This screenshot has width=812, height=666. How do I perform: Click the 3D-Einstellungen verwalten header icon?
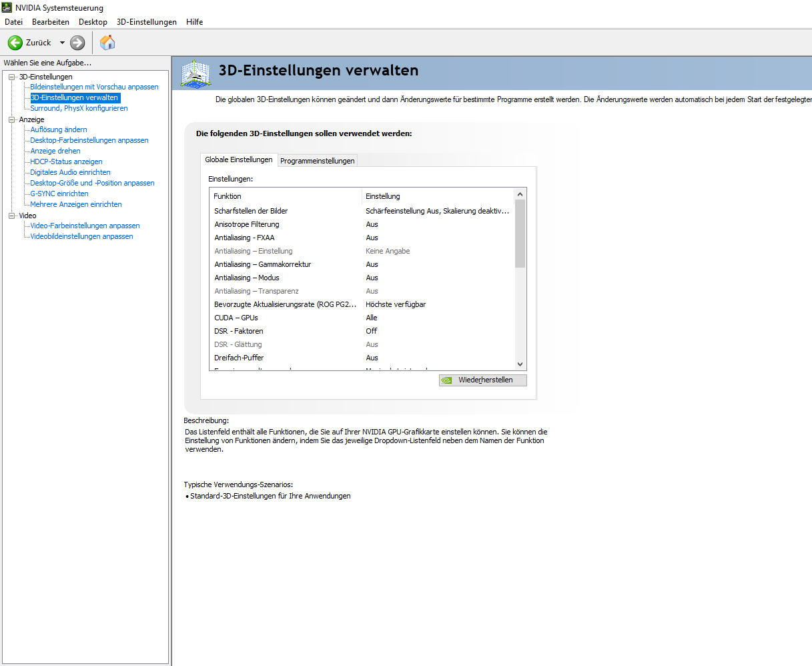[x=195, y=73]
